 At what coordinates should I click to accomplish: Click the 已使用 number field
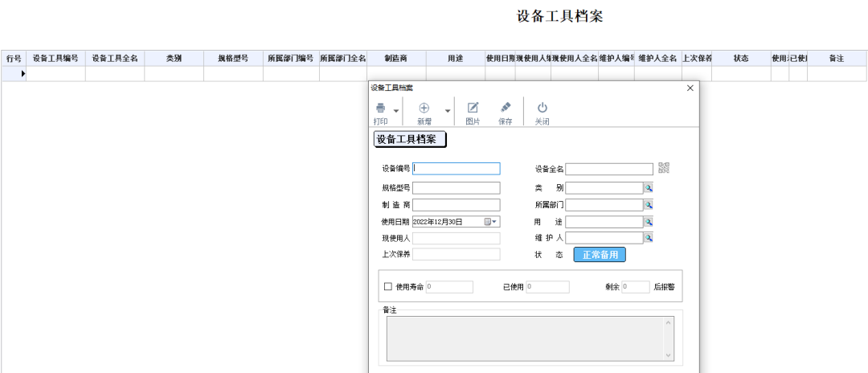click(547, 287)
